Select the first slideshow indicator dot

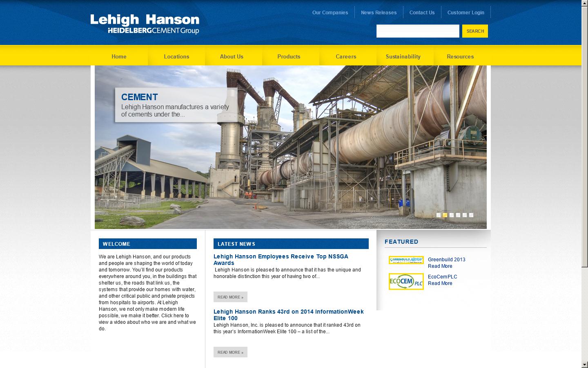tap(439, 215)
